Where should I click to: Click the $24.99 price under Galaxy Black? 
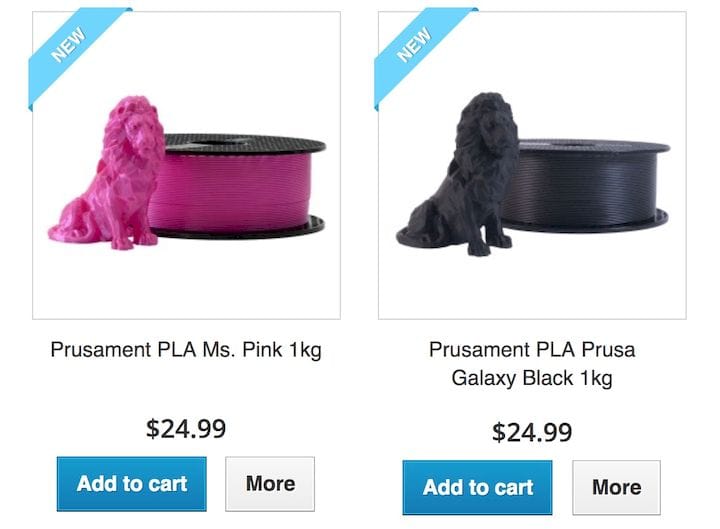pos(532,432)
